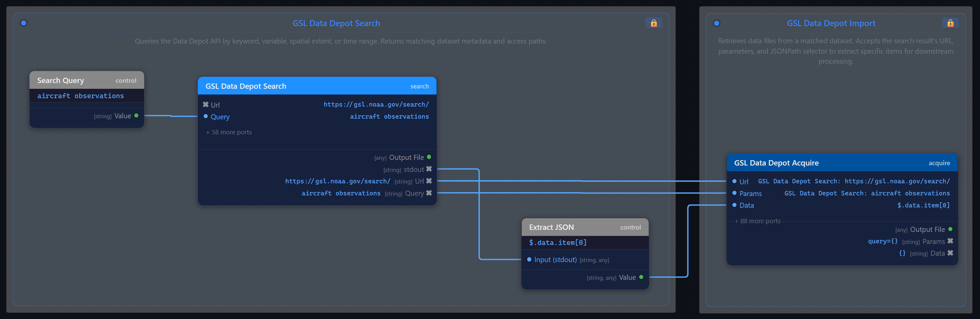
Task: Click 'aircraft observations' field in Search Query node
Action: click(87, 96)
